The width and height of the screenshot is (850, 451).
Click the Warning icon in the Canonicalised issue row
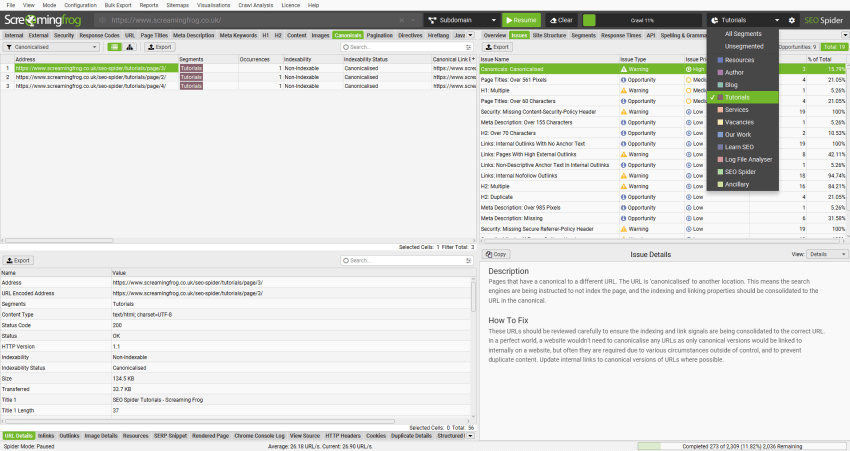tap(623, 70)
